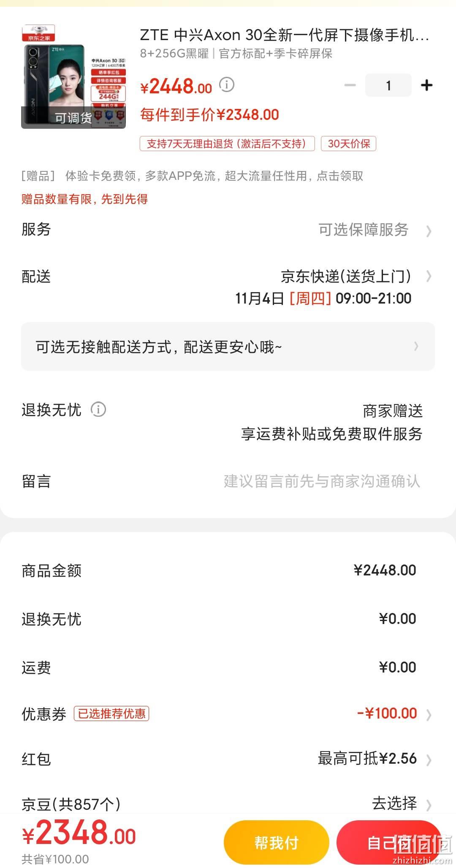Screen dimensions: 456x868
Task: Open the product title ZTE 中兴Axon 30
Action: point(284,35)
